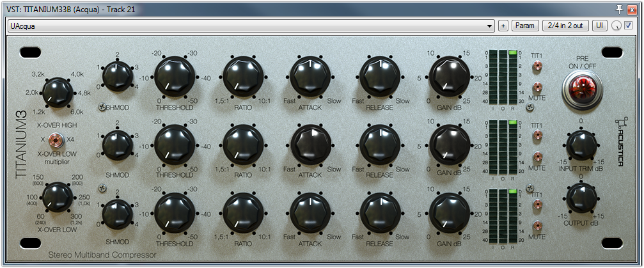Pin the plugin window with the pushpin icon
Screen dimensions: 644x268
(x=619, y=8)
